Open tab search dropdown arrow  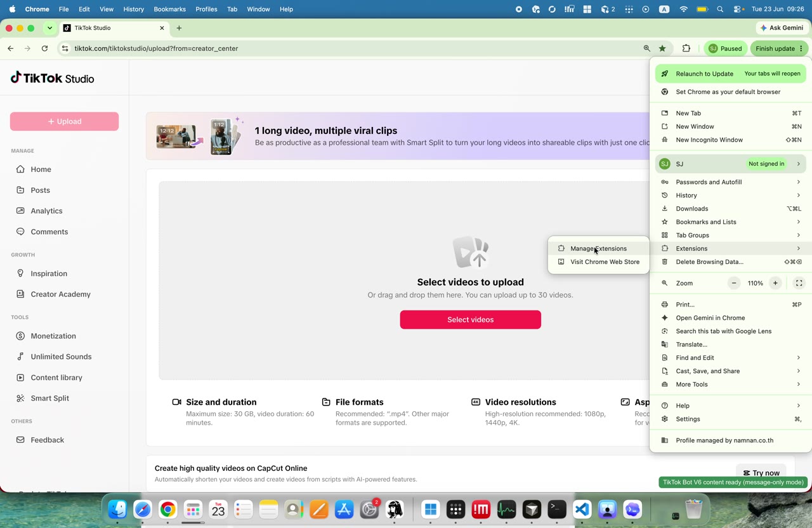tap(49, 28)
